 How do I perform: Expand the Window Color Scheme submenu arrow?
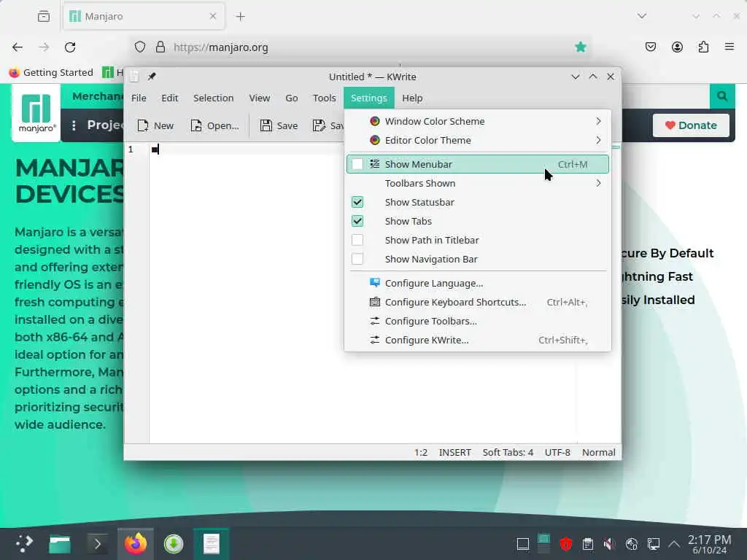(x=598, y=122)
